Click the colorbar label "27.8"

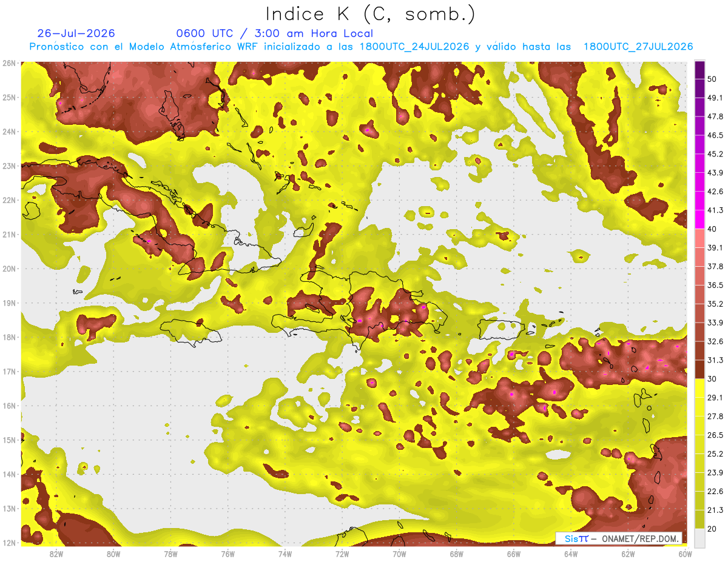(x=715, y=416)
